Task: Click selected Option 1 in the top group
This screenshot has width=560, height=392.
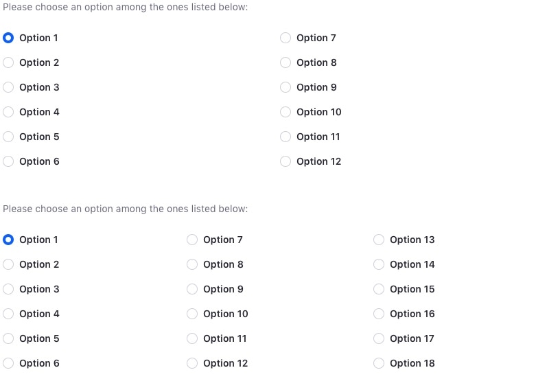Action: click(8, 38)
